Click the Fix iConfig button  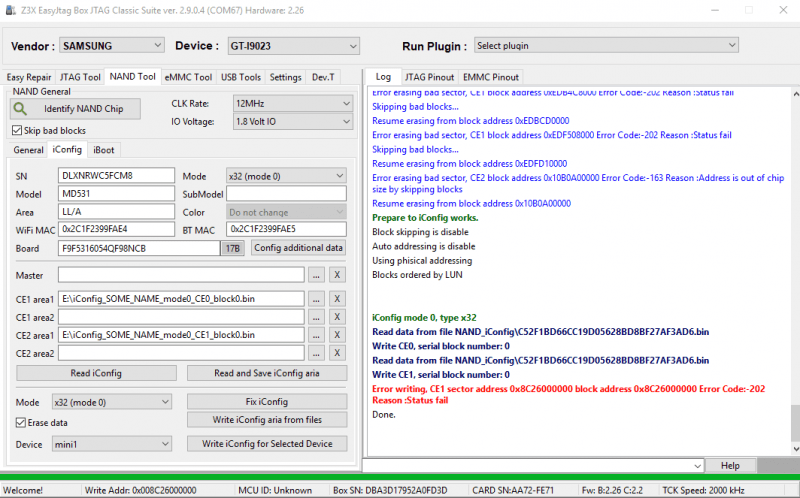coord(267,402)
